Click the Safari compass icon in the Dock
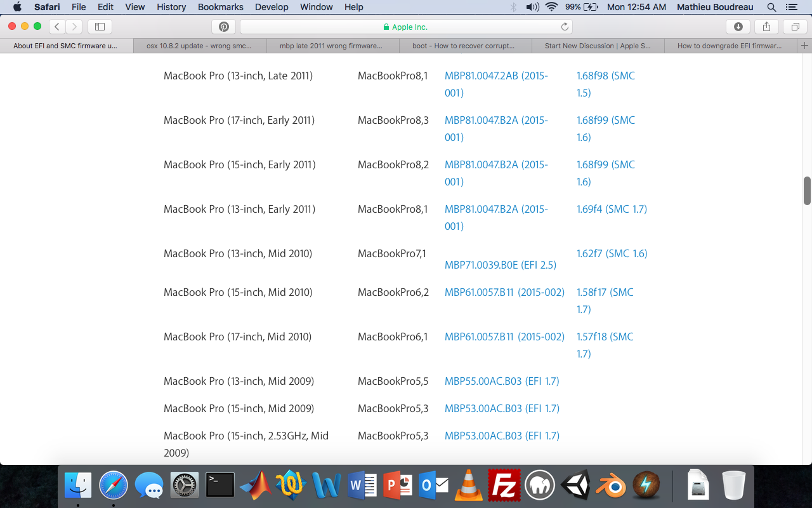The width and height of the screenshot is (812, 508). (x=114, y=486)
